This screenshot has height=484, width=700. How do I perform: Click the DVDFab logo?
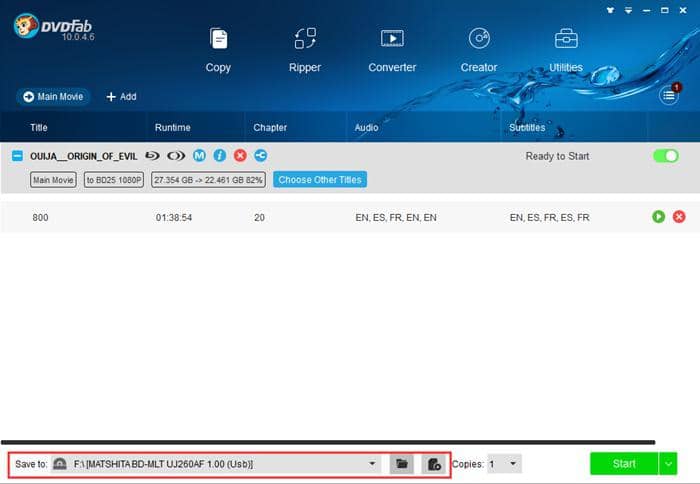pos(54,27)
